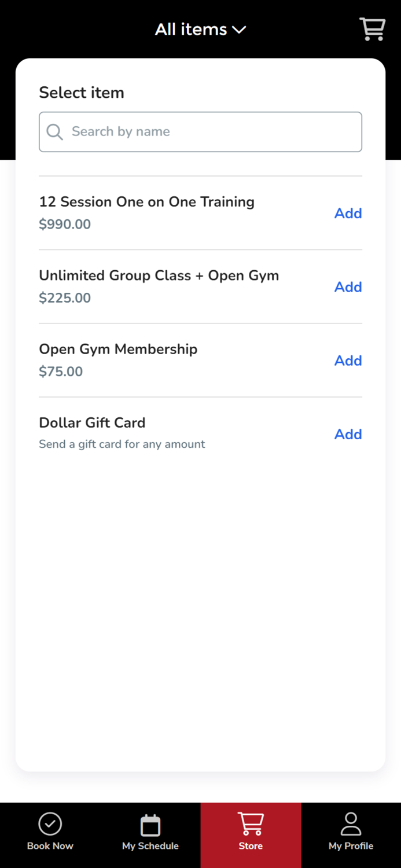Switch to the Book Now tab label

pos(50,846)
